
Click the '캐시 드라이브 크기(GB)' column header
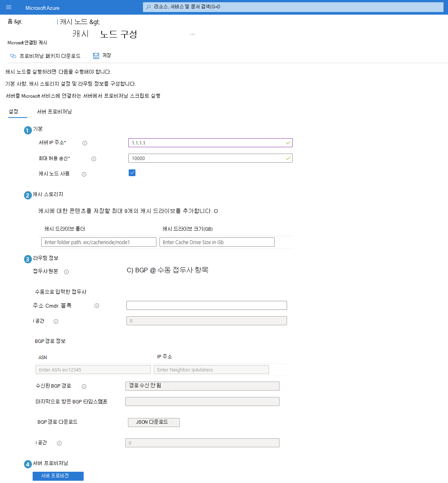pyautogui.click(x=188, y=229)
